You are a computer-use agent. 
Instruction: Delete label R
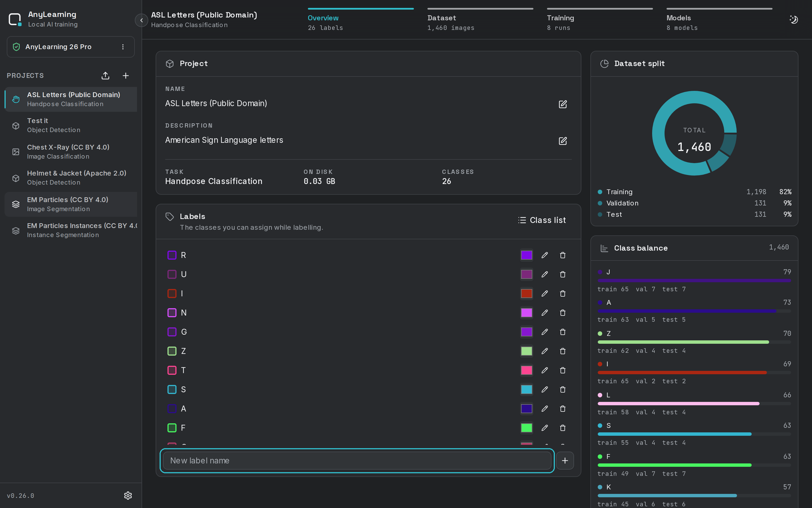point(563,255)
